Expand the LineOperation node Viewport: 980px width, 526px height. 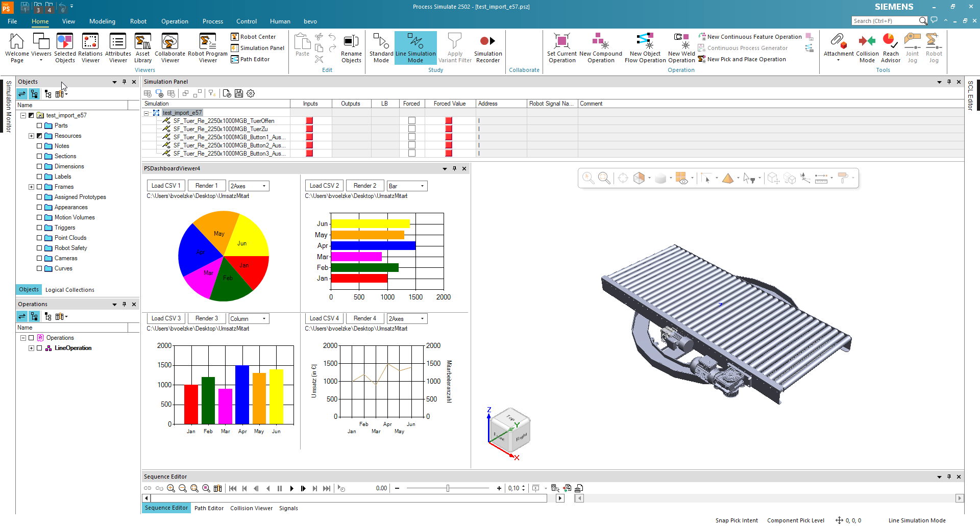coord(31,348)
